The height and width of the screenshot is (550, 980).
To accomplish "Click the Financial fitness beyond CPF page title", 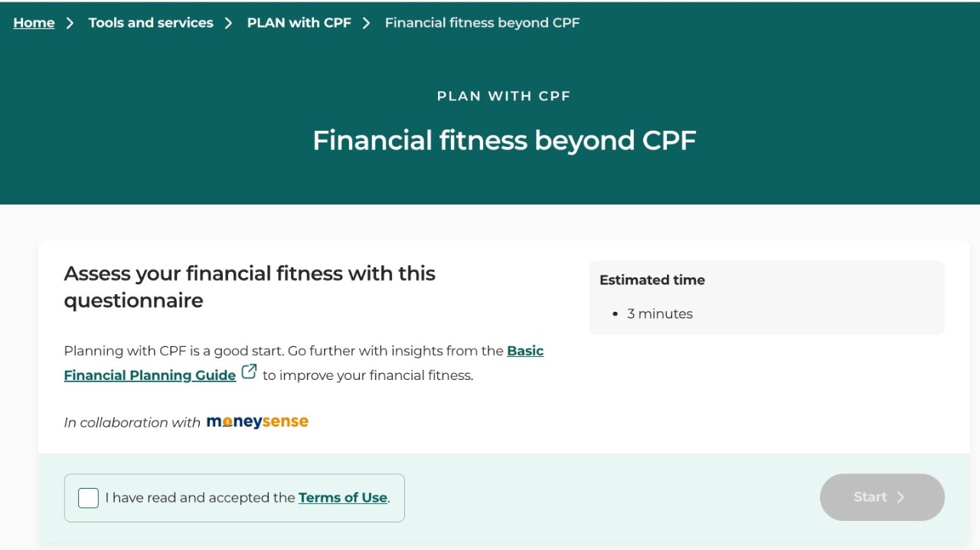I will [x=505, y=141].
